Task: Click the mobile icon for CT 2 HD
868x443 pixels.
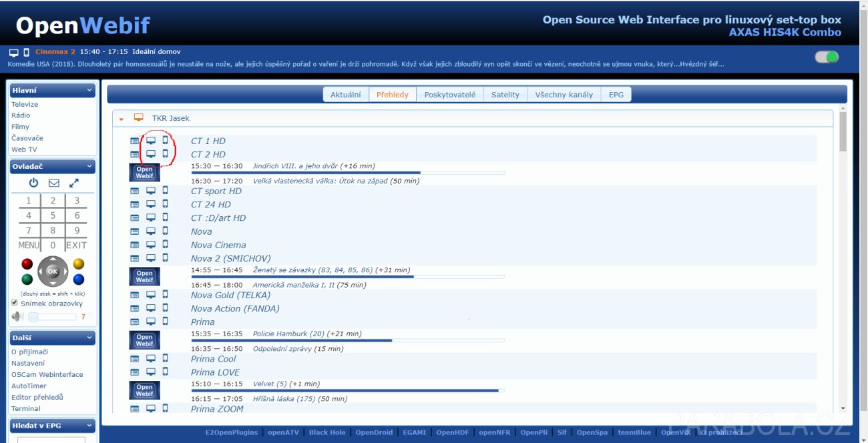Action: click(x=166, y=153)
